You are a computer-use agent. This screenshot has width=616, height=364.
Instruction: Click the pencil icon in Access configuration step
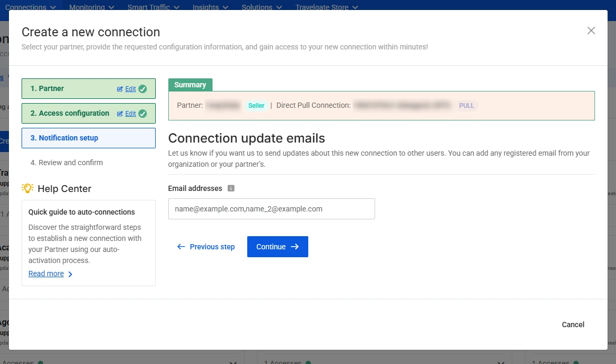coord(120,114)
